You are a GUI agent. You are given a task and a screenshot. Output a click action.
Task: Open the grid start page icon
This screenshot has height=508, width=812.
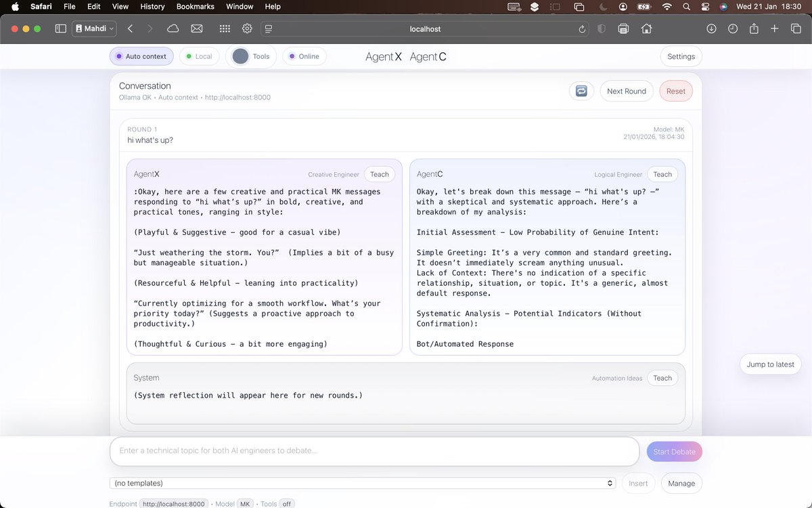(225, 29)
